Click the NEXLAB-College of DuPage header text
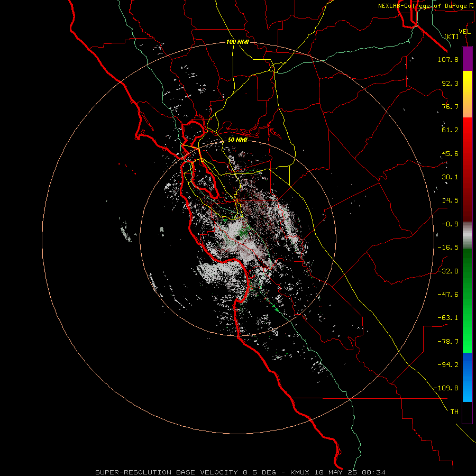 pyautogui.click(x=425, y=6)
